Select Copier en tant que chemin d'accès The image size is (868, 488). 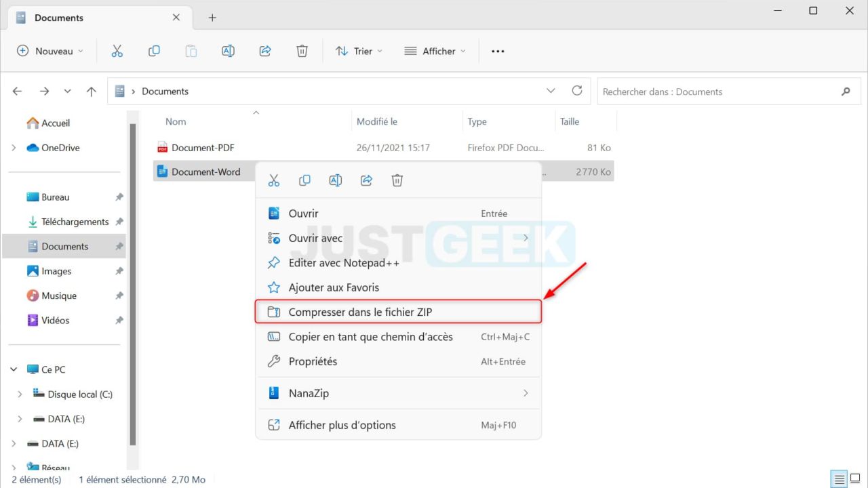[398, 337]
